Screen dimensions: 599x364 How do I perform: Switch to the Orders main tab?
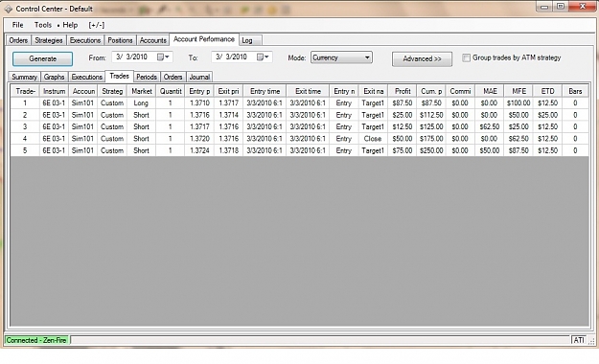tap(18, 40)
